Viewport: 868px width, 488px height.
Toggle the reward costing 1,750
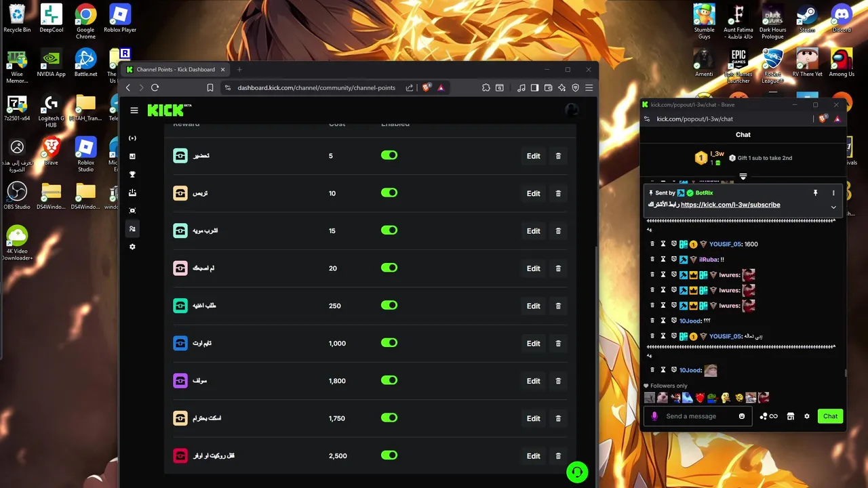coord(389,418)
